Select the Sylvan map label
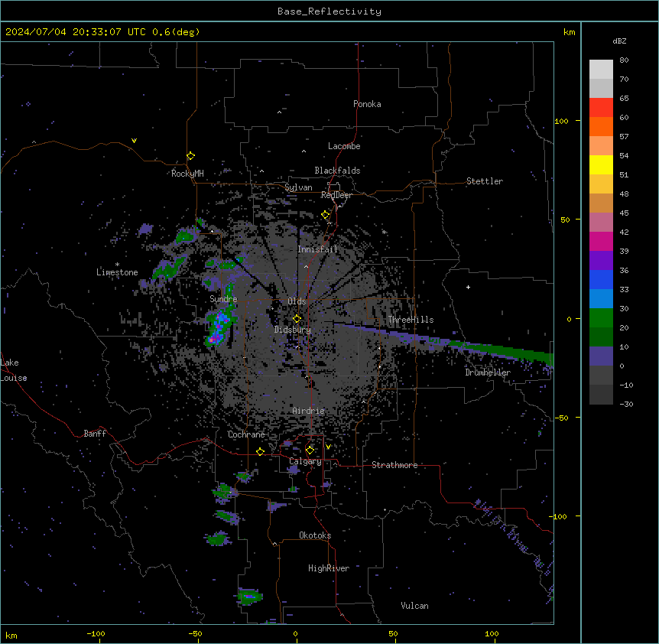Image resolution: width=659 pixels, height=644 pixels. coord(298,188)
